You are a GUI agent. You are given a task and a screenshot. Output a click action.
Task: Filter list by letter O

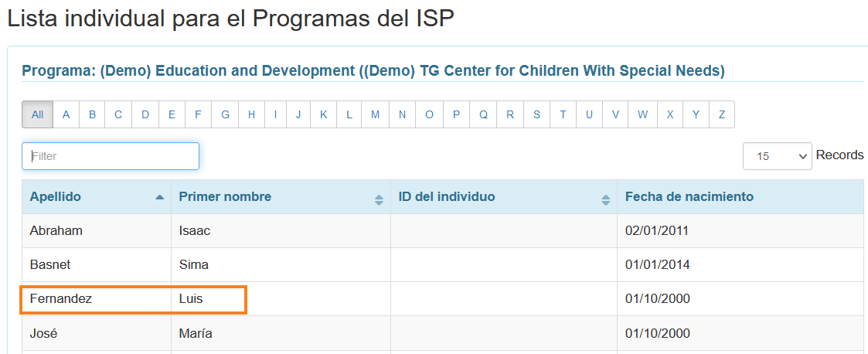coord(429,114)
